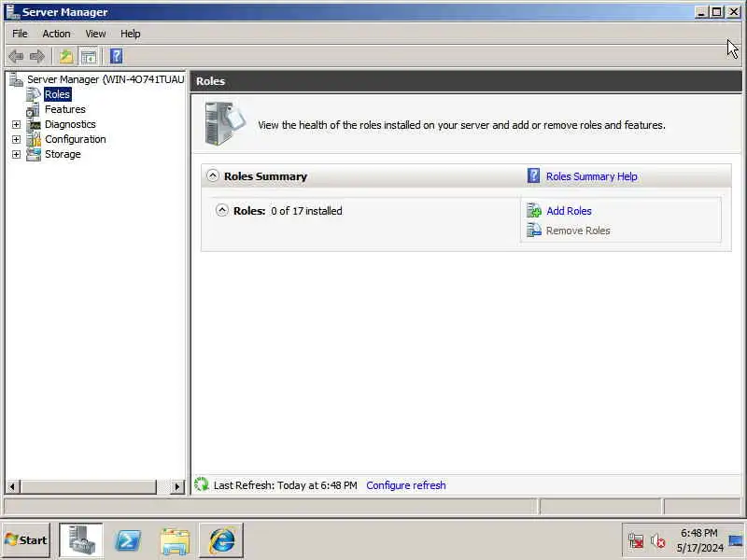The height and width of the screenshot is (560, 747).
Task: Launch Windows PowerShell from the taskbar
Action: [x=128, y=540]
